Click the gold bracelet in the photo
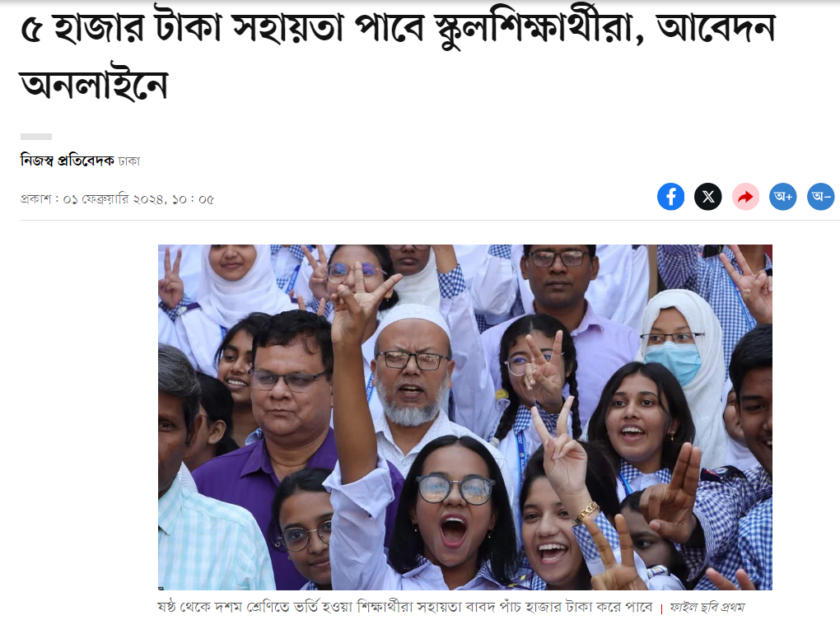This screenshot has height=620, width=840. tap(586, 512)
